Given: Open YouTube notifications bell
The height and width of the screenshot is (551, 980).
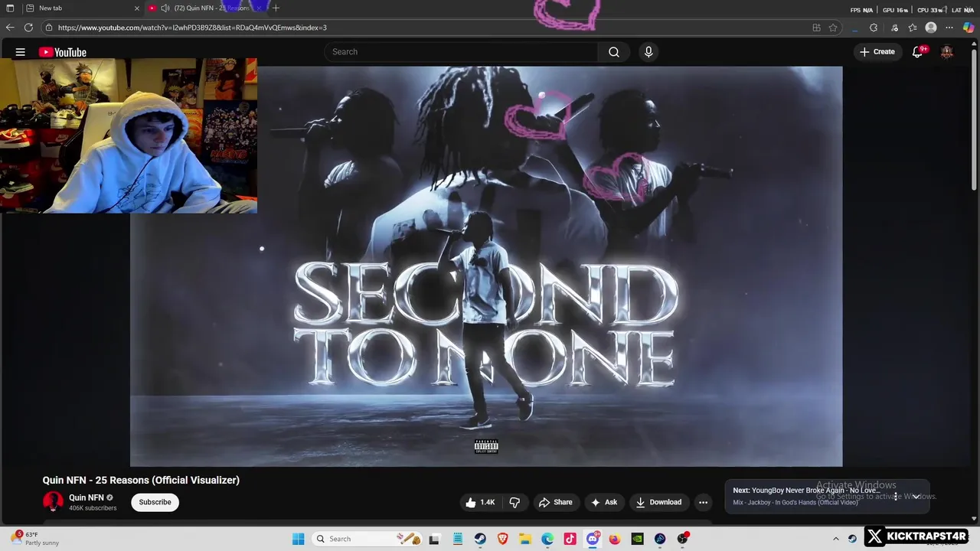Looking at the screenshot, I should (x=918, y=52).
